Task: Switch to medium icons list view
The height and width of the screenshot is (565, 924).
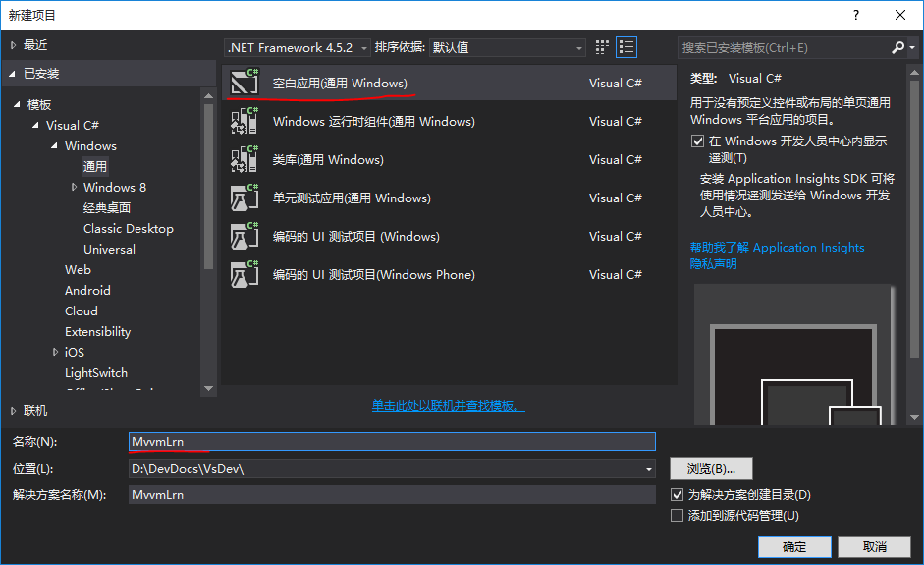Action: coord(626,47)
